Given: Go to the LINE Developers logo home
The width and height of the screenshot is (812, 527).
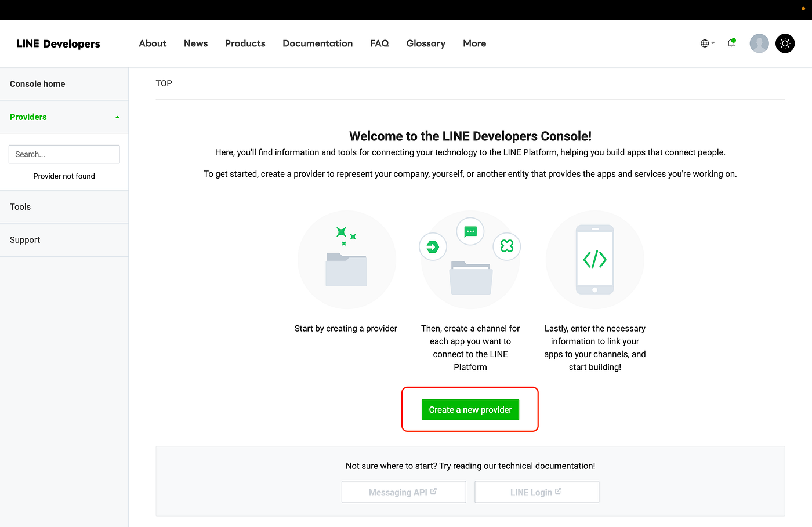Looking at the screenshot, I should click(x=58, y=43).
